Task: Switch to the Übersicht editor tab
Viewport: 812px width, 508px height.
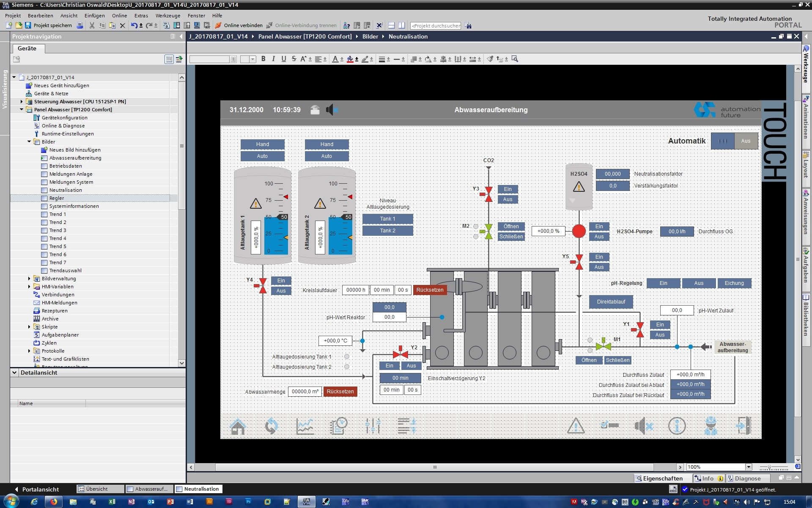Action: (100, 489)
